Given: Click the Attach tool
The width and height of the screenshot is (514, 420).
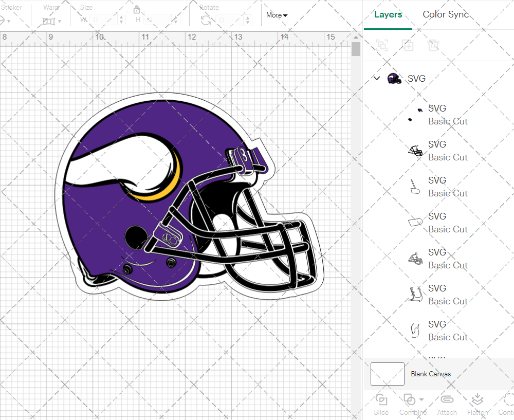Looking at the screenshot, I should pyautogui.click(x=447, y=405).
